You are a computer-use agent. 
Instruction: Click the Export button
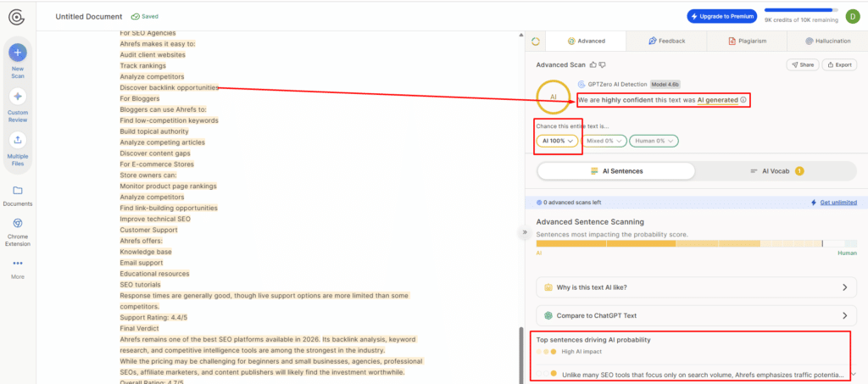(839, 64)
